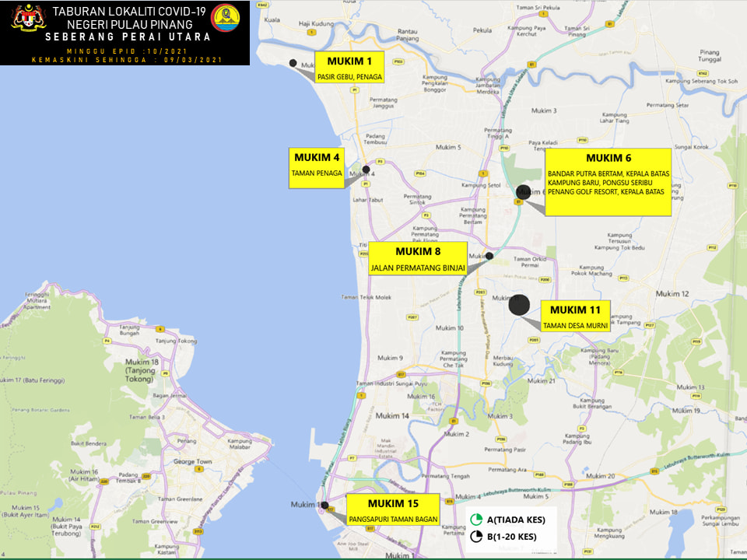The image size is (747, 560).
Task: Click the 'Permatang Sintok' map label
Action: (417, 199)
